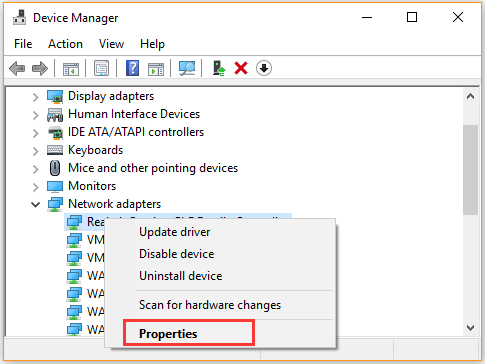Select Scan for hardware changes menu entry
This screenshot has width=485, height=364.
click(x=220, y=305)
